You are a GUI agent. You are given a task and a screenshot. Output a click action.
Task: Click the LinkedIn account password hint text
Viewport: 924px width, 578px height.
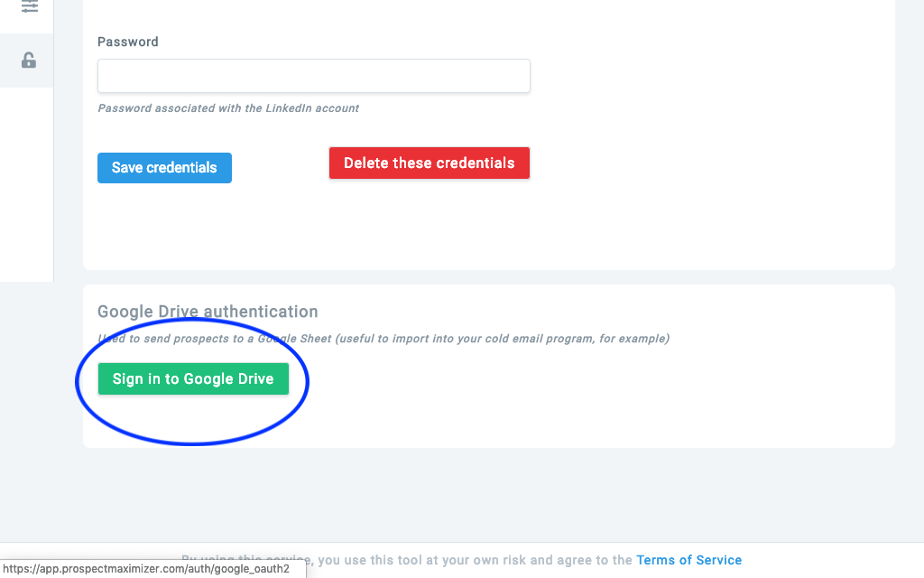coord(228,108)
